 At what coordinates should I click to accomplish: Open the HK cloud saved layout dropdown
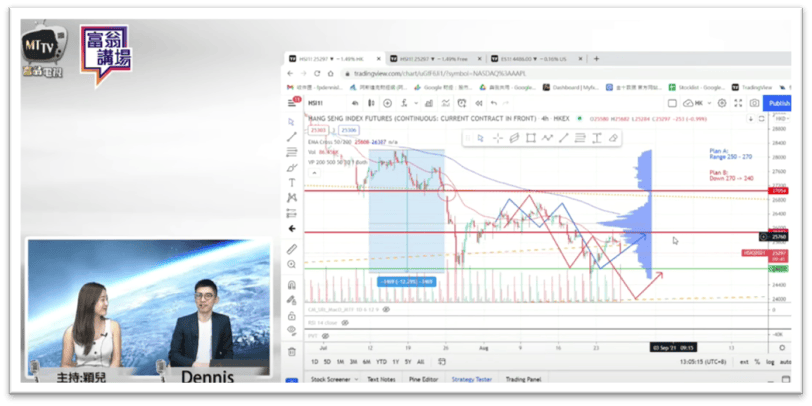pos(697,103)
